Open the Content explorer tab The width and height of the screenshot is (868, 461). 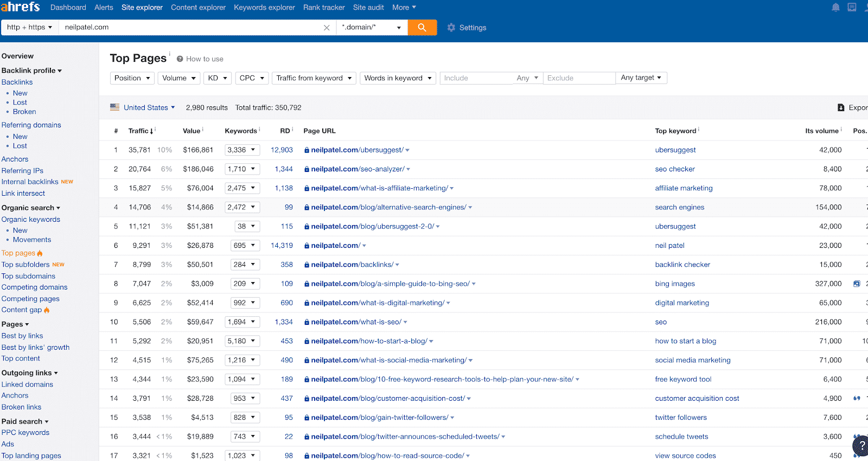[198, 8]
